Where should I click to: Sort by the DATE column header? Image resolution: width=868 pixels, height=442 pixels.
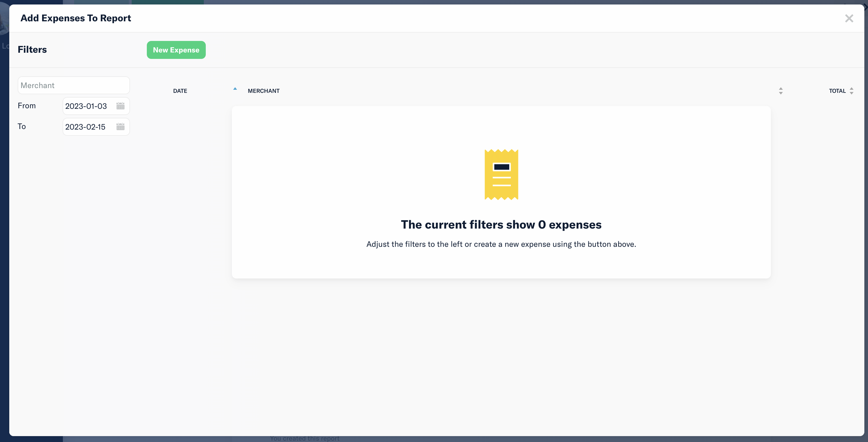(180, 91)
